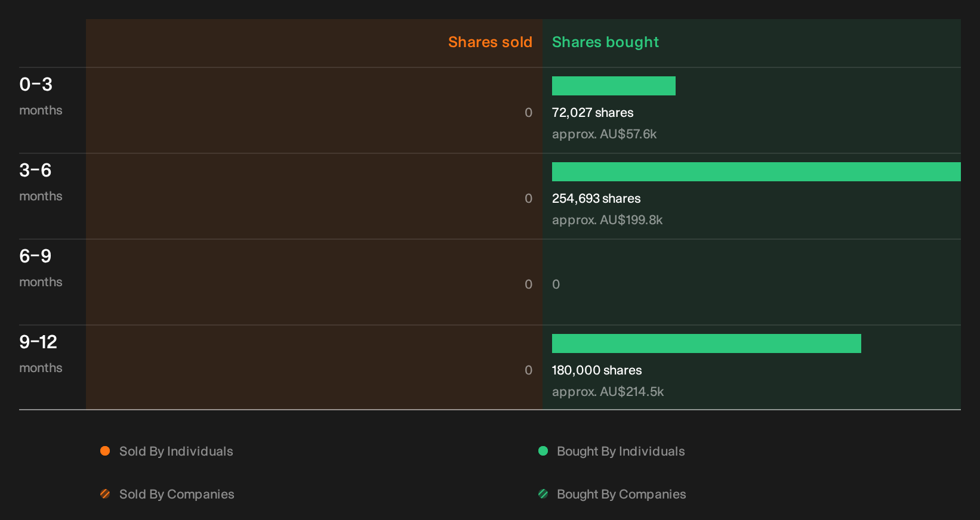The width and height of the screenshot is (980, 520).
Task: Select the 3-6 months green bought bar
Action: [756, 172]
